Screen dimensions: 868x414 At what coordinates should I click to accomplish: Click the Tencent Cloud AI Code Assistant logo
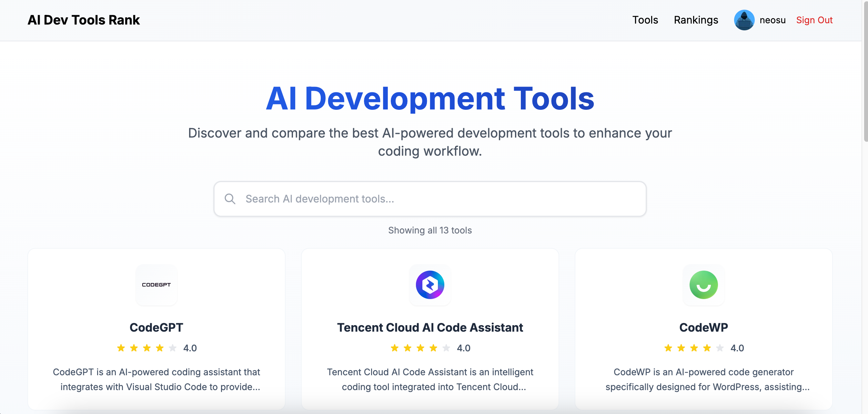tap(429, 285)
